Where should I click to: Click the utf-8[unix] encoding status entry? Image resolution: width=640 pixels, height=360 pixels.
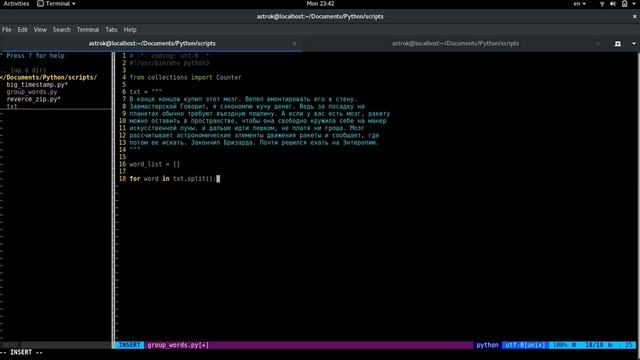(x=525, y=345)
